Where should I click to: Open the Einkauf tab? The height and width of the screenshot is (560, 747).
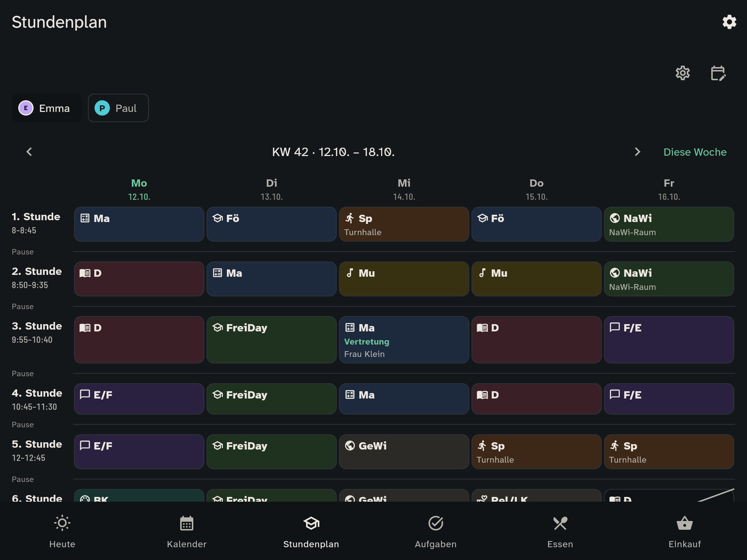[x=685, y=531]
